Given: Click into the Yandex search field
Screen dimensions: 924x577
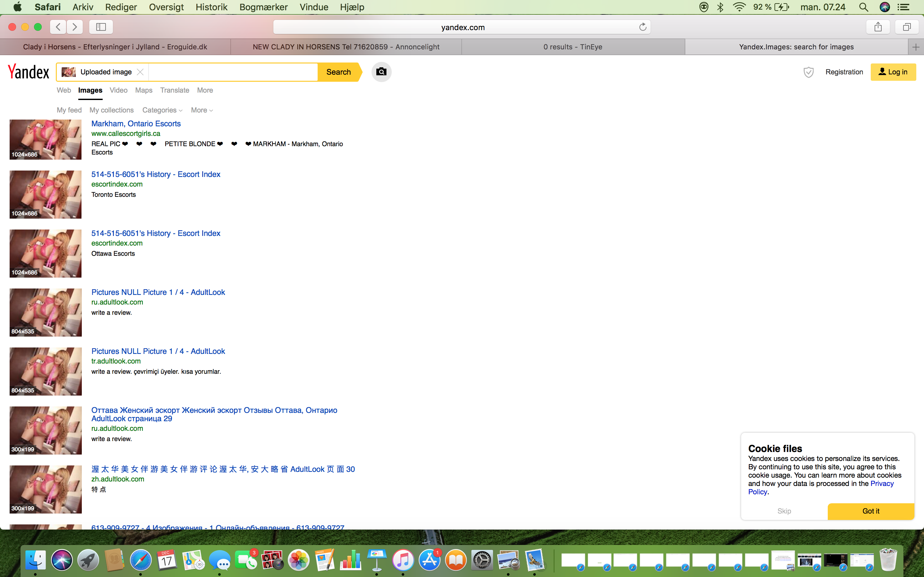Looking at the screenshot, I should 233,72.
